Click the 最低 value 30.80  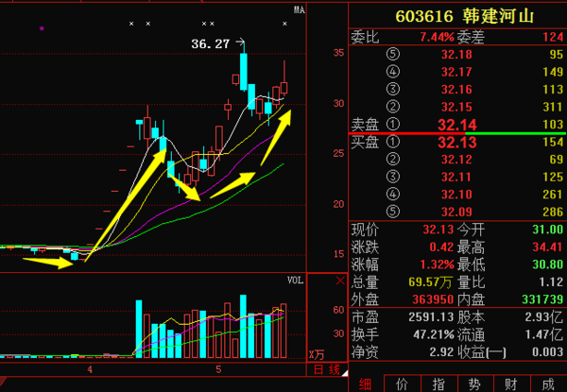pyautogui.click(x=548, y=264)
